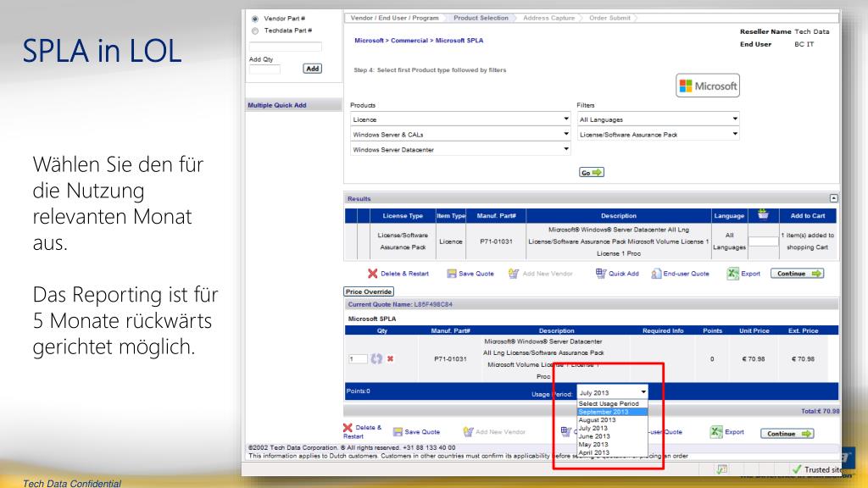
Task: Click the basket icon in the Results table header
Action: pyautogui.click(x=763, y=214)
